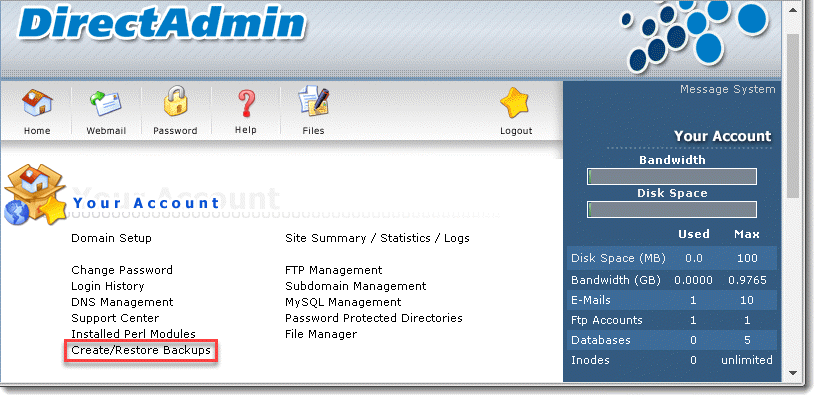
Task: Open the Message System link
Action: tap(728, 89)
